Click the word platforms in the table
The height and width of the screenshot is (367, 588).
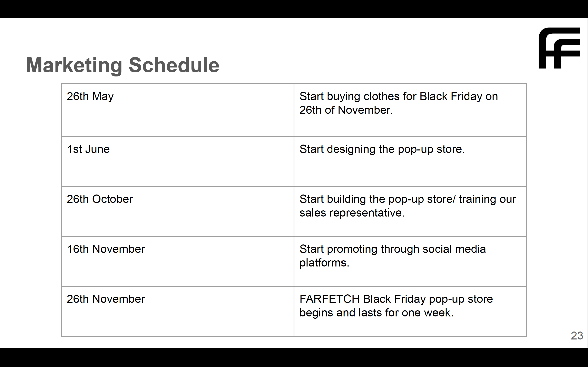click(x=324, y=263)
